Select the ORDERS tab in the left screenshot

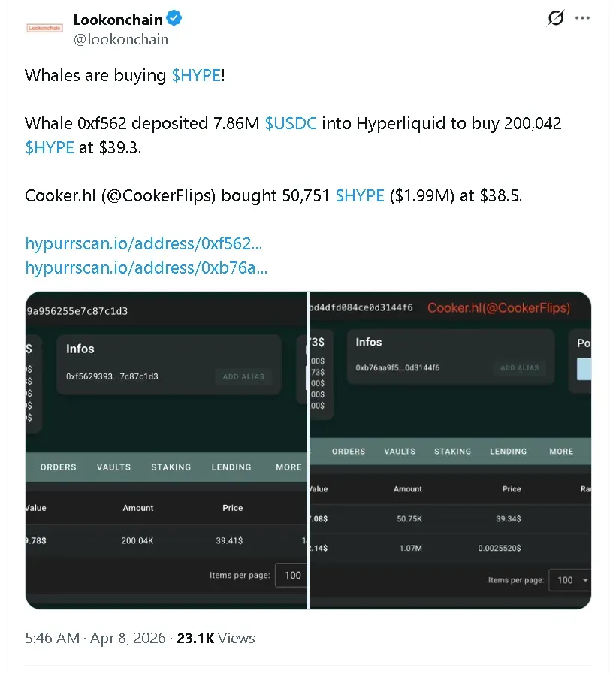(x=57, y=467)
